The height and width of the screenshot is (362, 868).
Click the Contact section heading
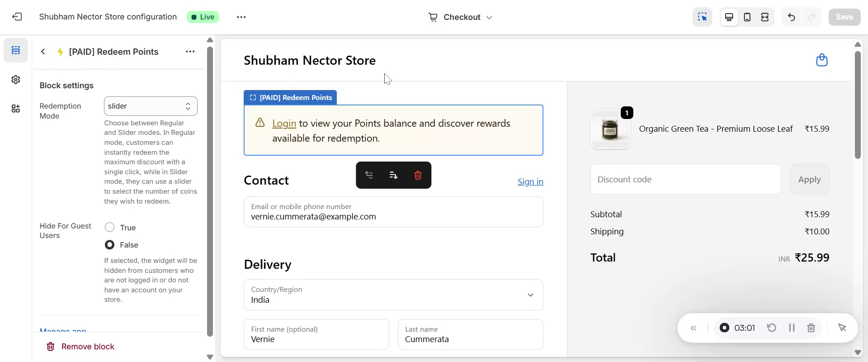[x=266, y=180]
